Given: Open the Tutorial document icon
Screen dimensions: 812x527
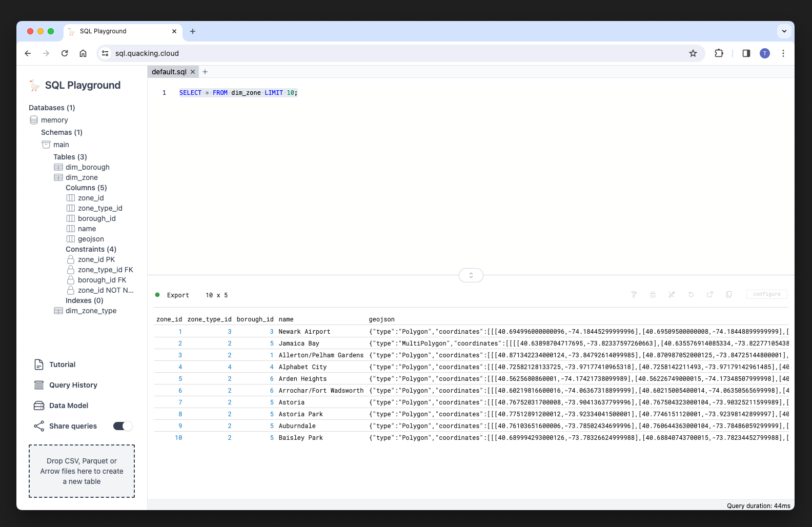Looking at the screenshot, I should 39,364.
